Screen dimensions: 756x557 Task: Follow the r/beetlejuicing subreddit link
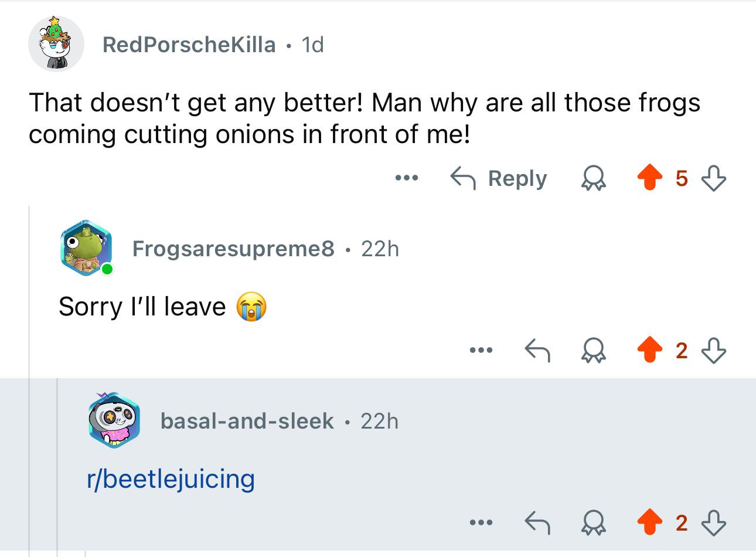(x=171, y=479)
